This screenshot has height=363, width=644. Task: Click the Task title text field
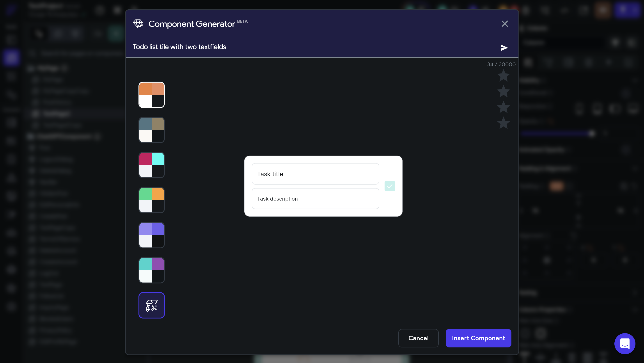tap(315, 174)
